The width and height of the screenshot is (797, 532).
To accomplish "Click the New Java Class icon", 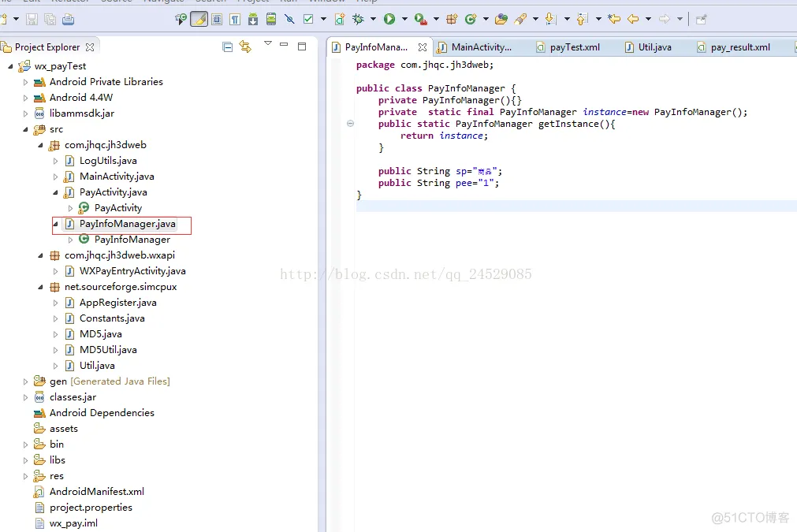I will pyautogui.click(x=471, y=19).
